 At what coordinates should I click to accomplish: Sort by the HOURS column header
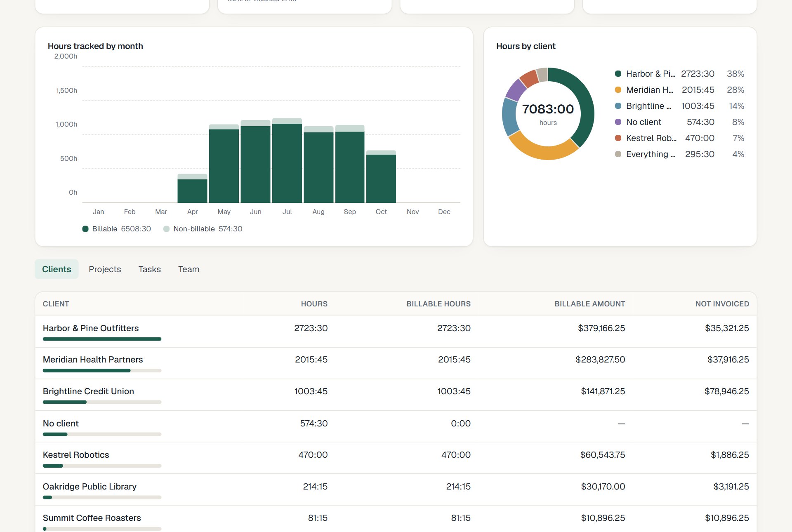point(314,304)
